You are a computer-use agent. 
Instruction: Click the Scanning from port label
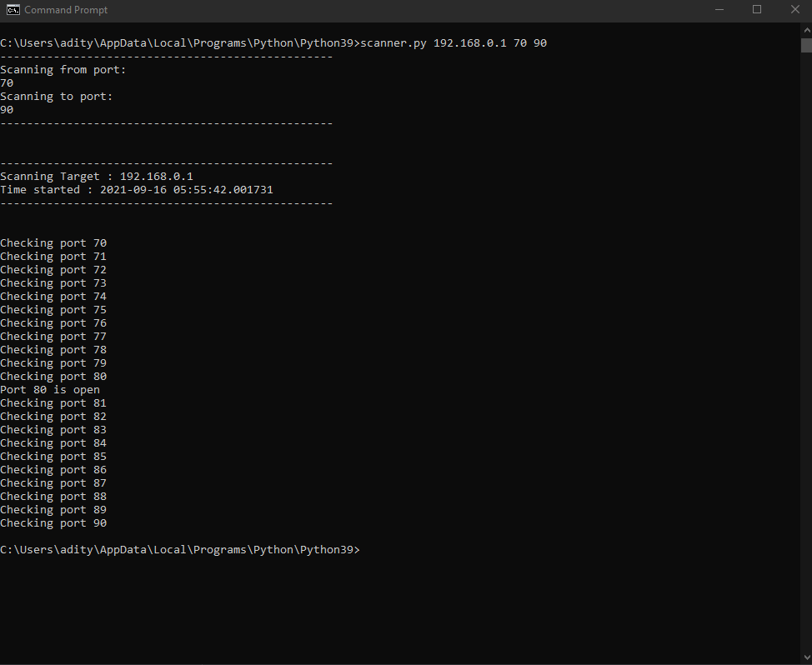(63, 69)
